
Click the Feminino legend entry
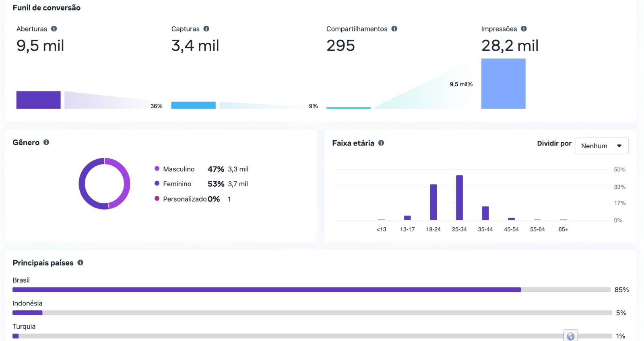click(x=177, y=184)
